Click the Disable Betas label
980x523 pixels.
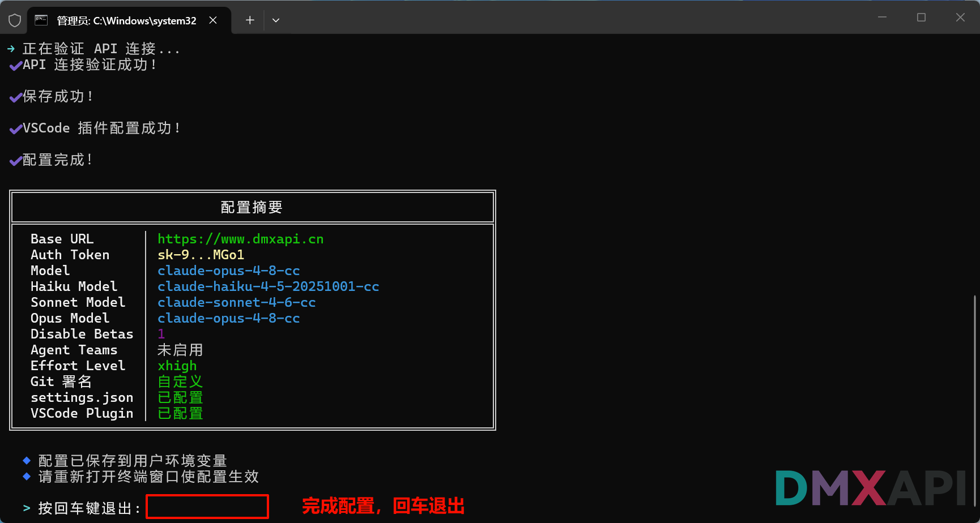pyautogui.click(x=82, y=334)
